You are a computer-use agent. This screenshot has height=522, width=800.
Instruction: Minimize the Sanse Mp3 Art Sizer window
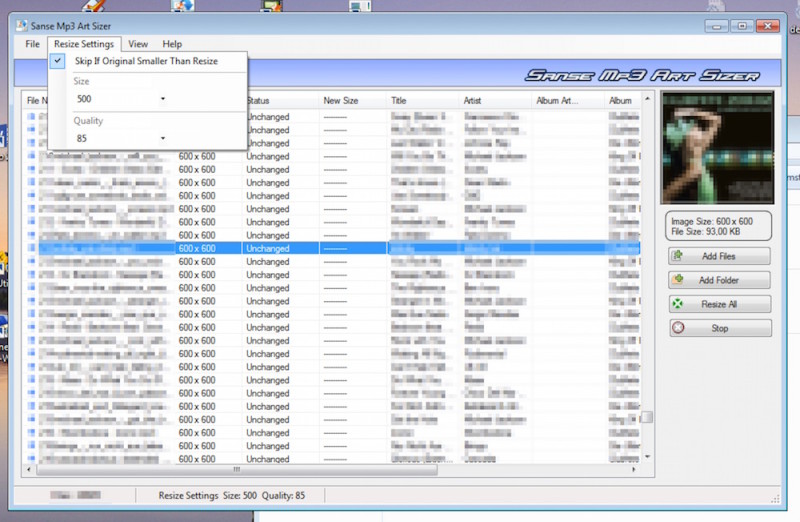click(x=716, y=26)
